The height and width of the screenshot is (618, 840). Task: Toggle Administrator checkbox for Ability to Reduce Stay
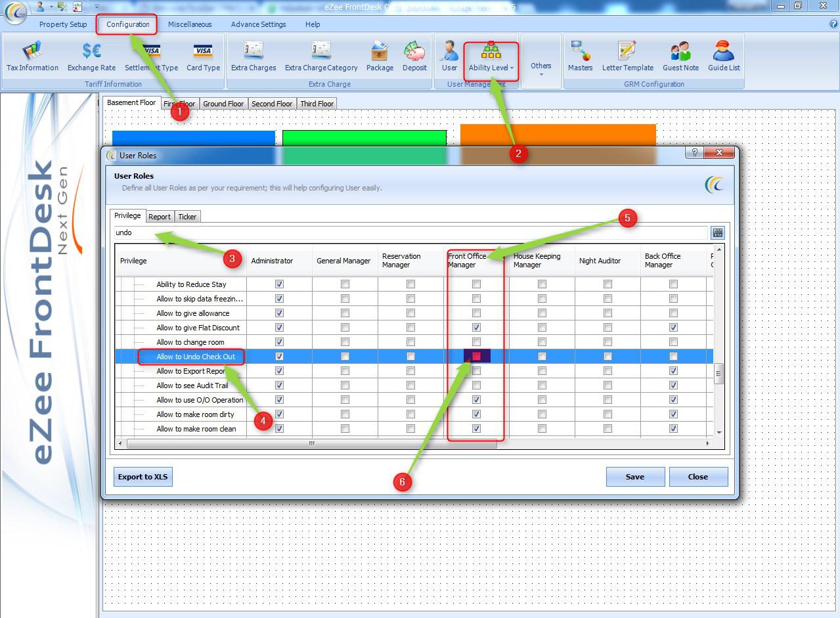279,284
